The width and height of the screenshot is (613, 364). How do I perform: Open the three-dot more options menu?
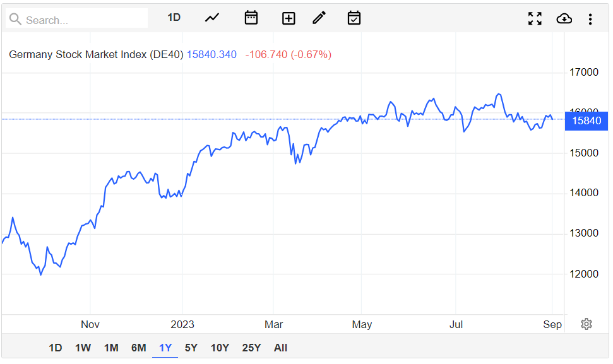pos(590,19)
